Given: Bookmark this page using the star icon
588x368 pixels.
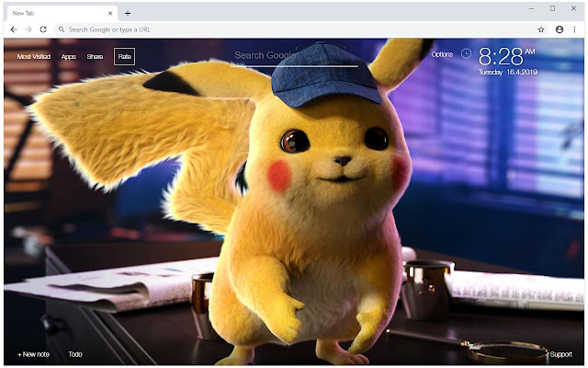Looking at the screenshot, I should point(541,29).
